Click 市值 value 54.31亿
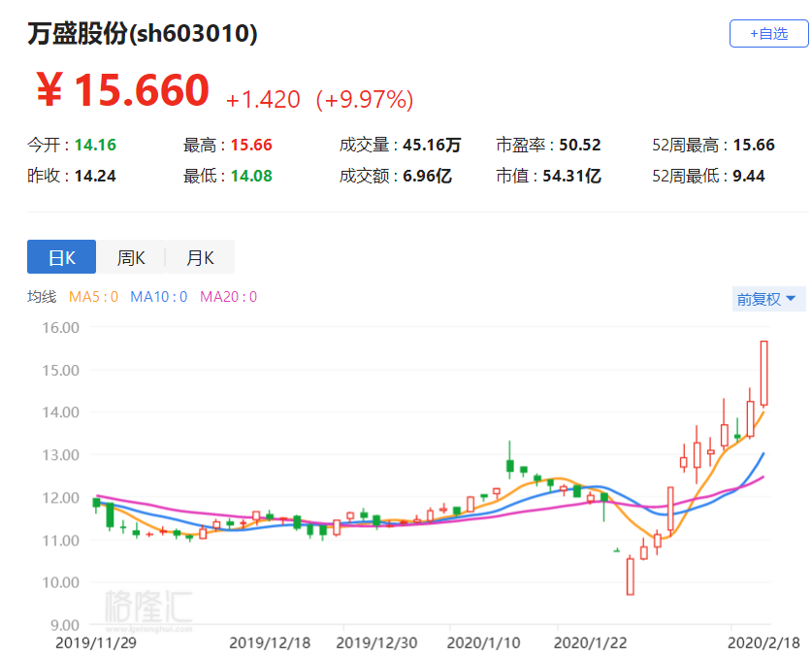Image resolution: width=812 pixels, height=657 pixels. tap(571, 176)
